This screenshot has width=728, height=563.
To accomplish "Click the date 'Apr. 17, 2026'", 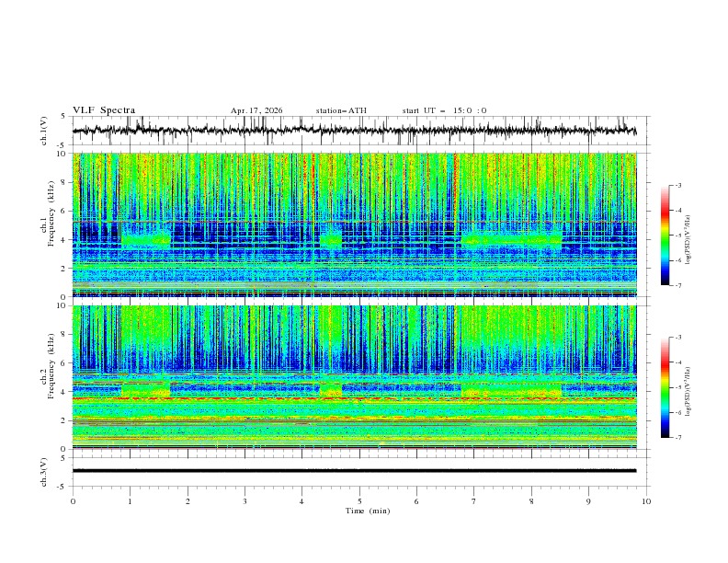I will pyautogui.click(x=256, y=110).
